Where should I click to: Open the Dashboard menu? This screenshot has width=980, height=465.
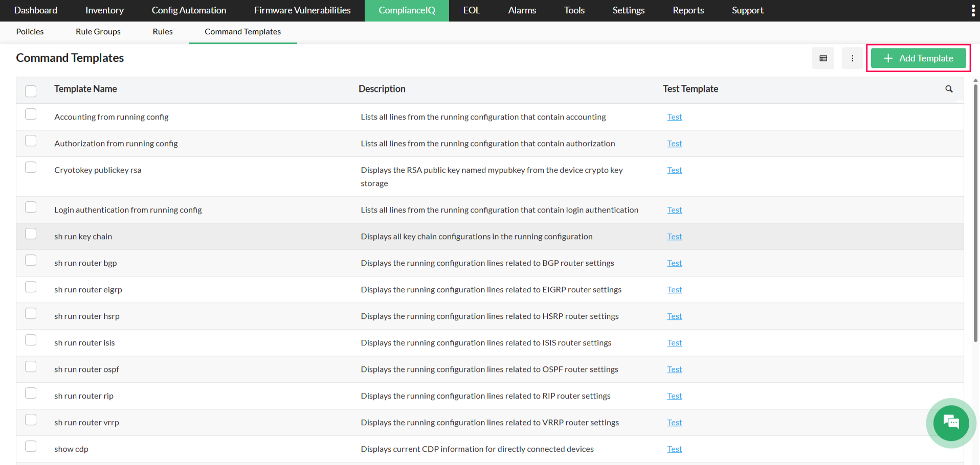click(x=36, y=10)
